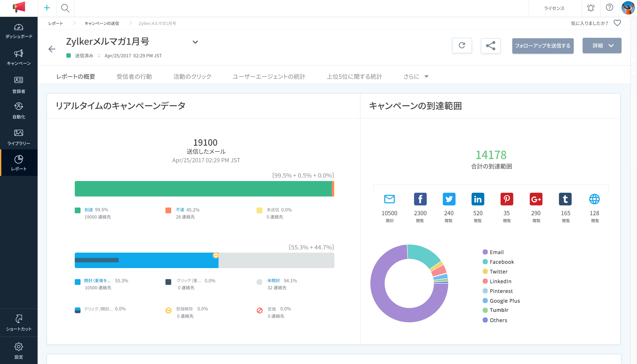This screenshot has height=364, width=637.
Task: Toggle Pinterest legend in donut chart
Action: pyautogui.click(x=498, y=291)
